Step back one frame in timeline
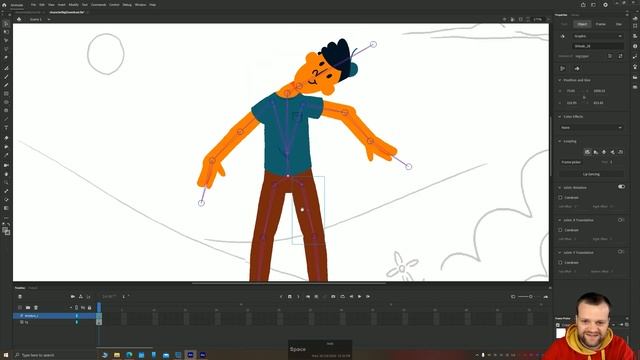The width and height of the screenshot is (640, 360). click(x=351, y=297)
